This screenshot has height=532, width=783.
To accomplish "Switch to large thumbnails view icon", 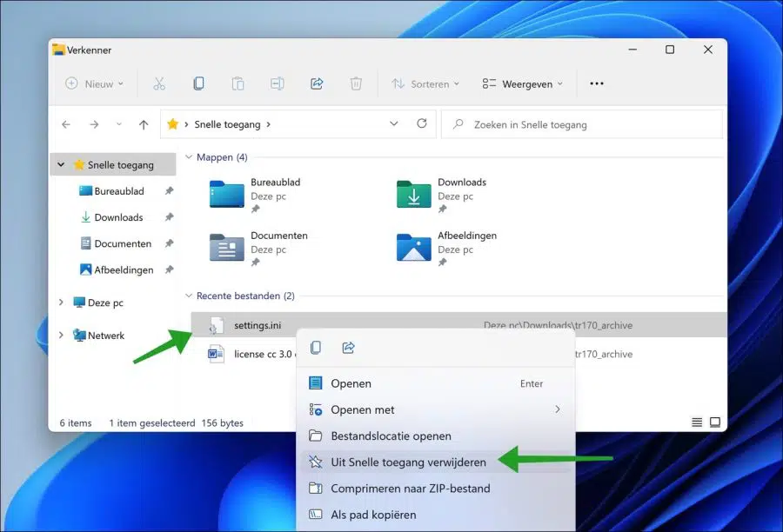I will coord(715,422).
